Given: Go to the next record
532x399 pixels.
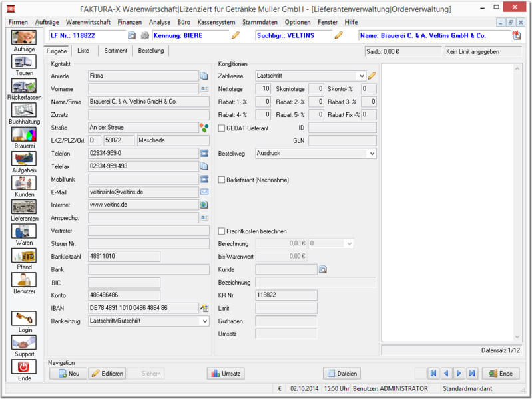Looking at the screenshot, I should coord(459,374).
